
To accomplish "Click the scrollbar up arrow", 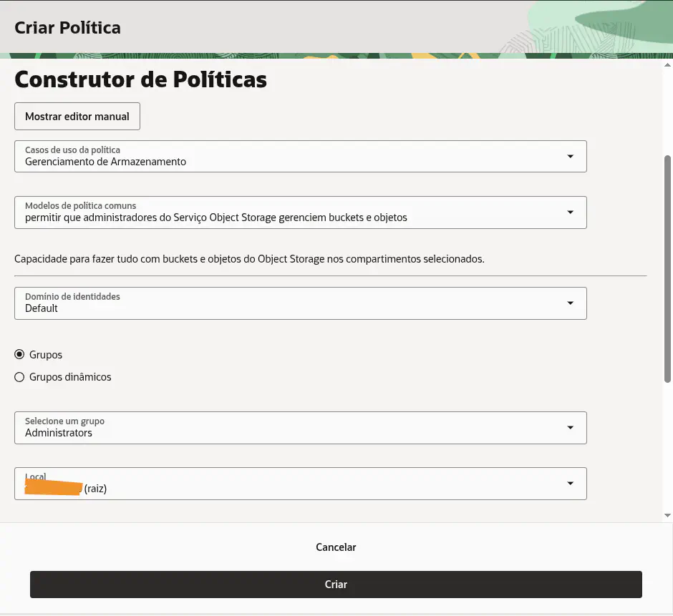I will pyautogui.click(x=667, y=65).
